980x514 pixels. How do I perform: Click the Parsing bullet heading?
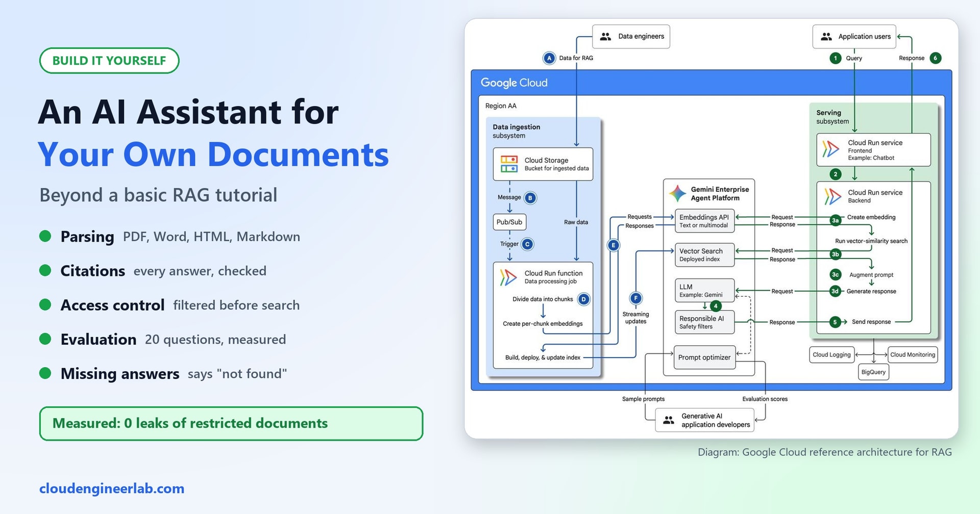pyautogui.click(x=87, y=237)
